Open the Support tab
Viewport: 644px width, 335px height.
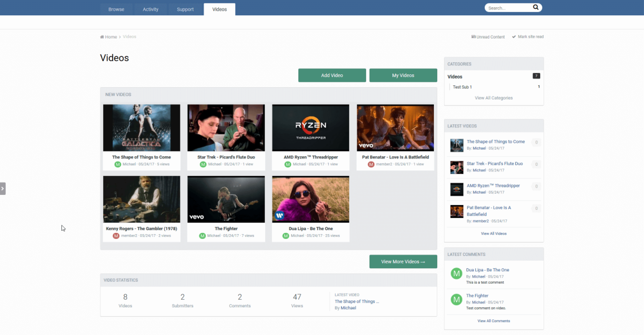[x=185, y=9]
